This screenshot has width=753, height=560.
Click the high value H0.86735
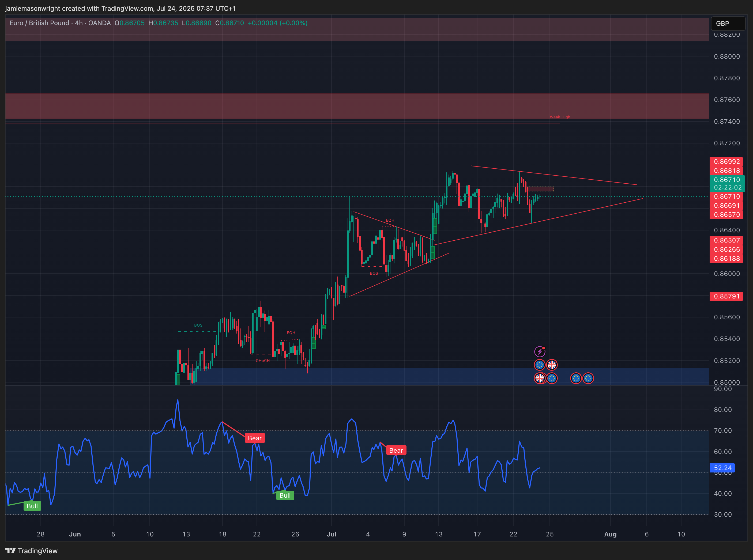pyautogui.click(x=163, y=23)
